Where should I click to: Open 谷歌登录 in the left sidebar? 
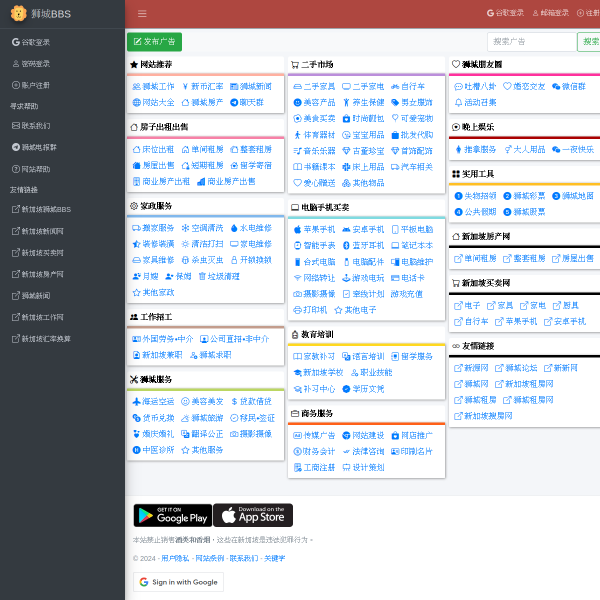pyautogui.click(x=35, y=43)
